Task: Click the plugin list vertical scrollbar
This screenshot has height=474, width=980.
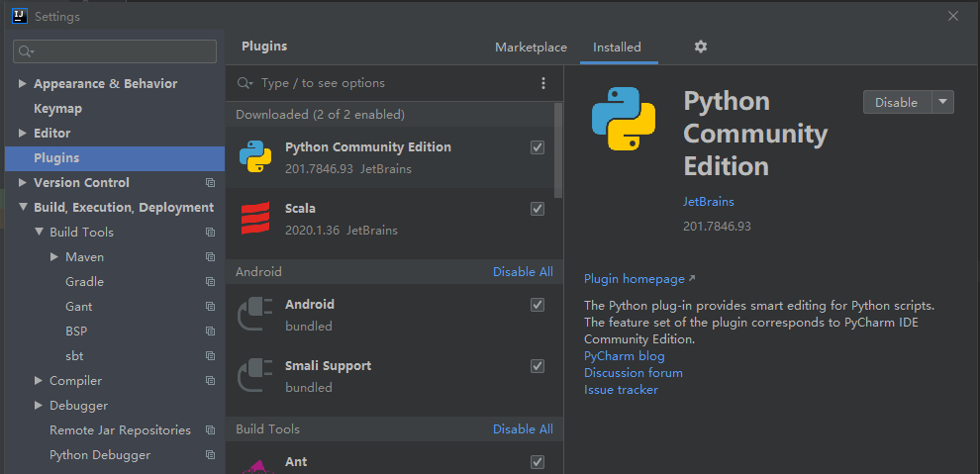Action: click(558, 148)
